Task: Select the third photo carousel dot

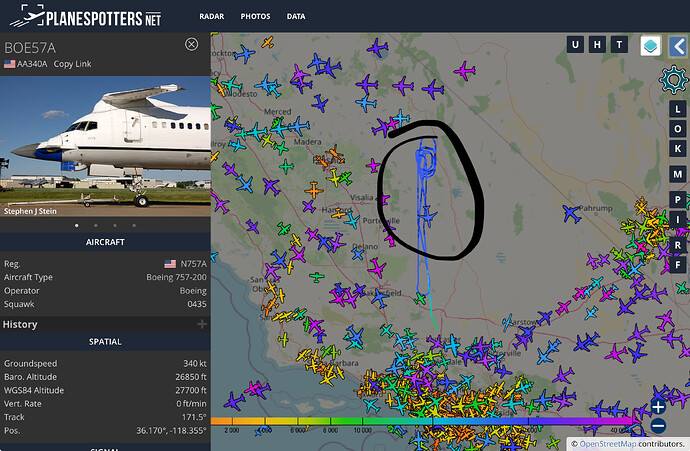Action: (x=115, y=225)
